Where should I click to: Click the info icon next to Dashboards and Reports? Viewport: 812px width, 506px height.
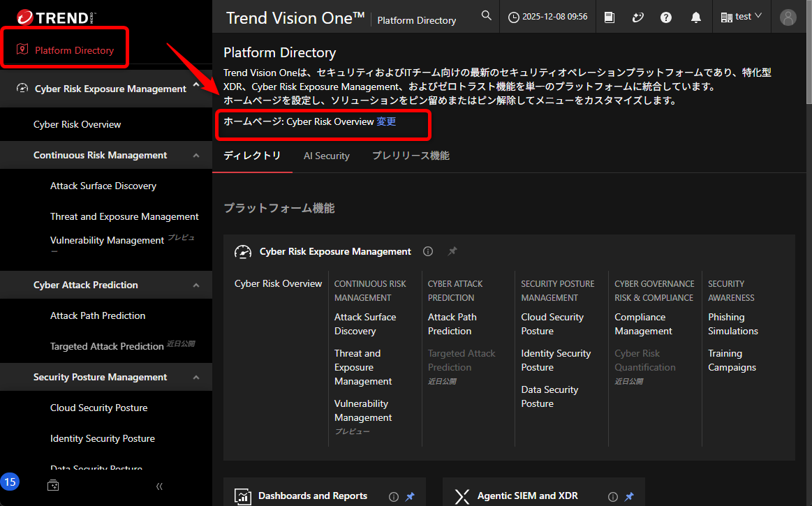click(x=394, y=496)
